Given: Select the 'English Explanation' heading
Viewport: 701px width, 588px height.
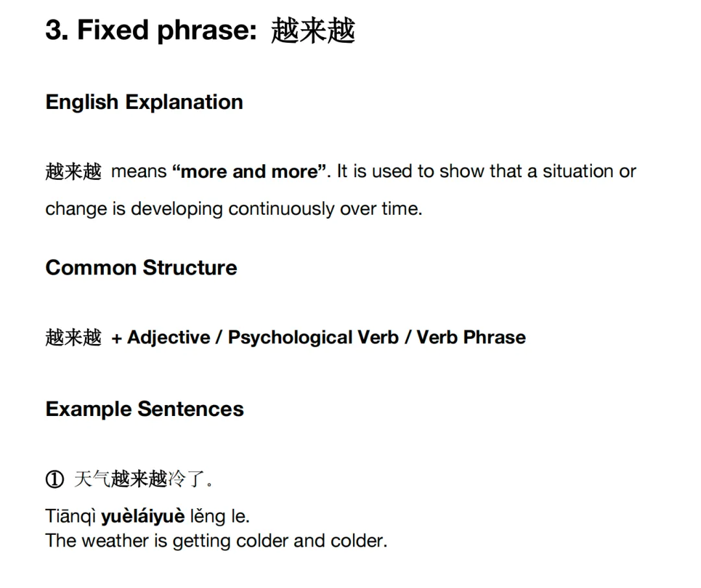Looking at the screenshot, I should (144, 103).
